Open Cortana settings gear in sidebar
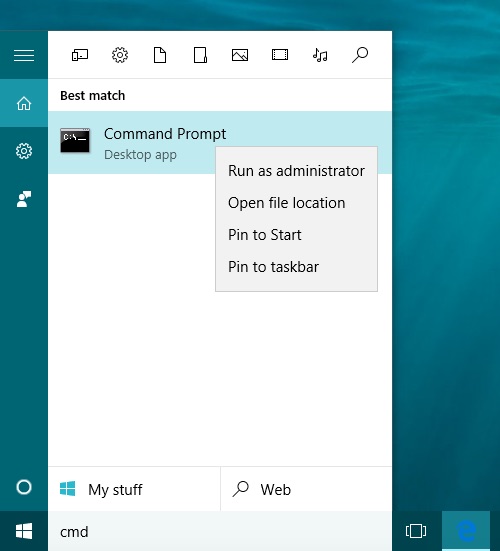This screenshot has width=500, height=551. point(24,151)
